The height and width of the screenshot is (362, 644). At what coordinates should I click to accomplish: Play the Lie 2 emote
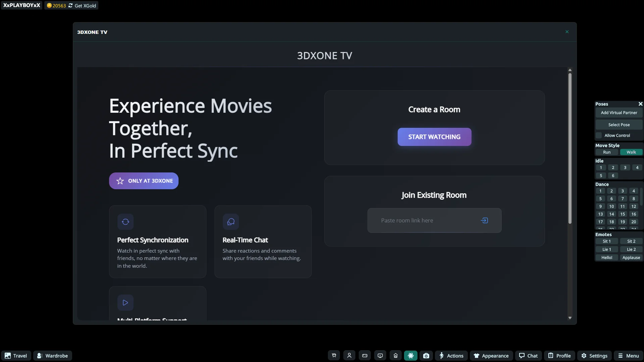click(631, 250)
